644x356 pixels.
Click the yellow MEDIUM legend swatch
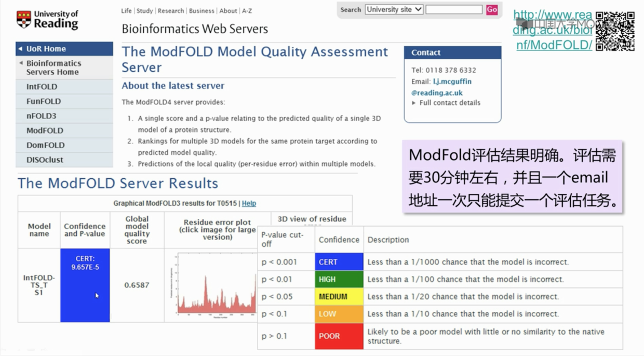[339, 296]
